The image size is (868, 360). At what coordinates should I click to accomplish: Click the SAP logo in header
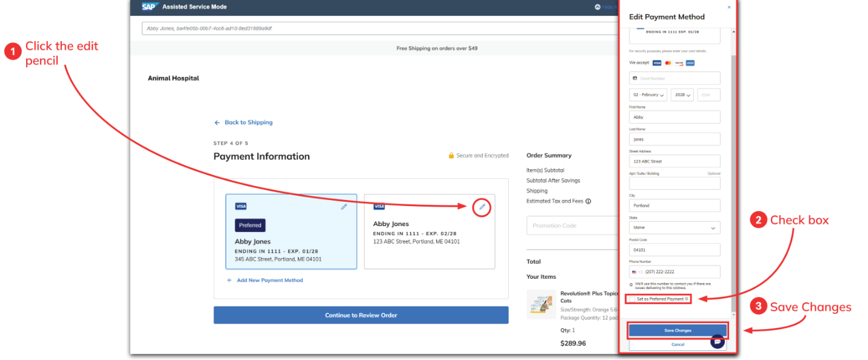[150, 7]
